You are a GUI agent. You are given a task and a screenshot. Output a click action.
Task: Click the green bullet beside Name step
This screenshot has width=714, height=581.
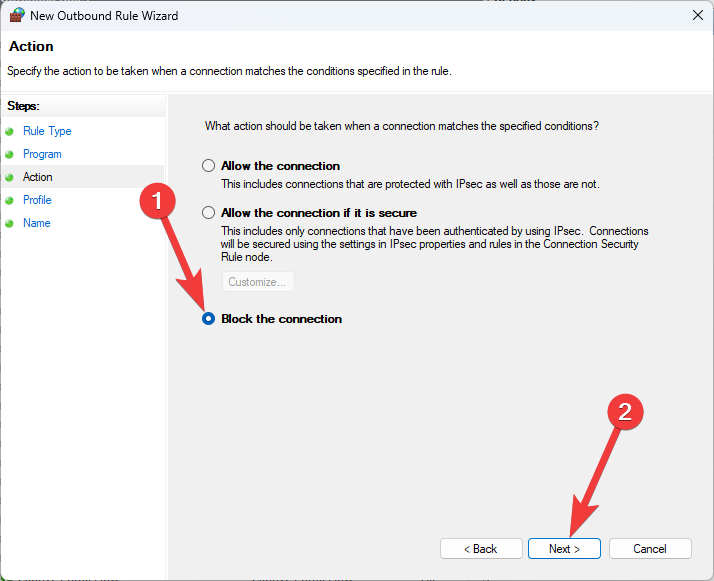(x=10, y=223)
